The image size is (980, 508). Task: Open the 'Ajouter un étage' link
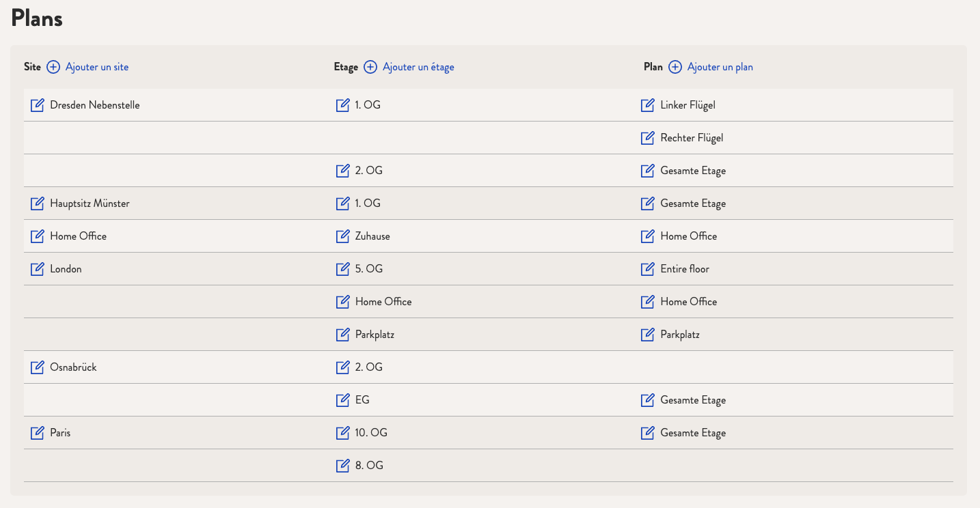click(x=418, y=67)
